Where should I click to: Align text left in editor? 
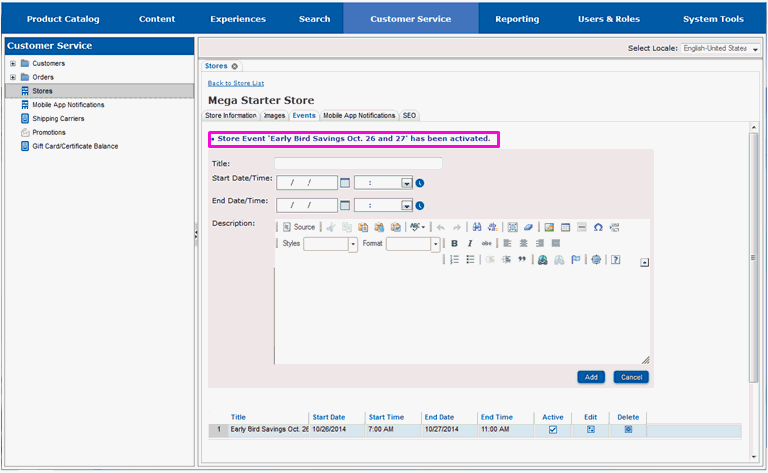[x=507, y=243]
